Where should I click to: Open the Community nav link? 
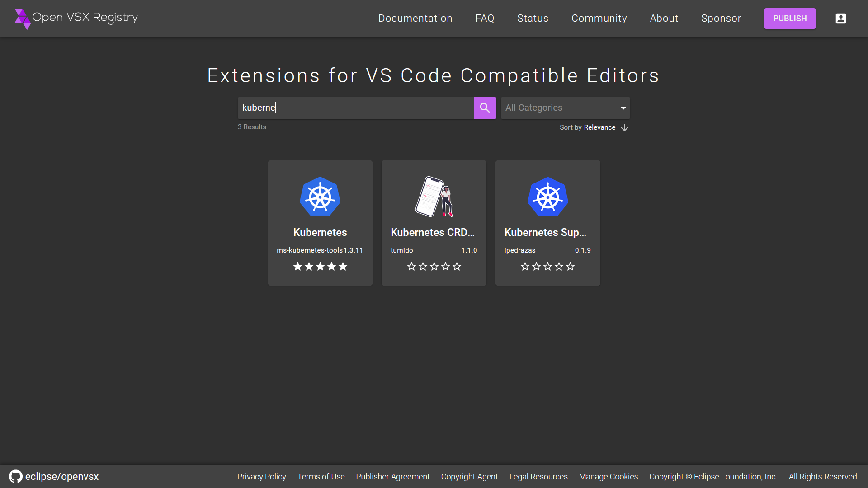[x=599, y=19]
